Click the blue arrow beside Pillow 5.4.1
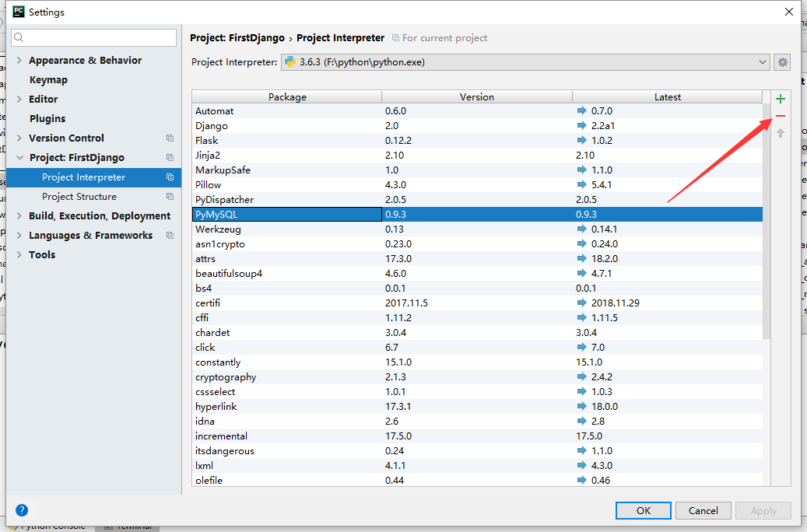The image size is (807, 532). [581, 184]
